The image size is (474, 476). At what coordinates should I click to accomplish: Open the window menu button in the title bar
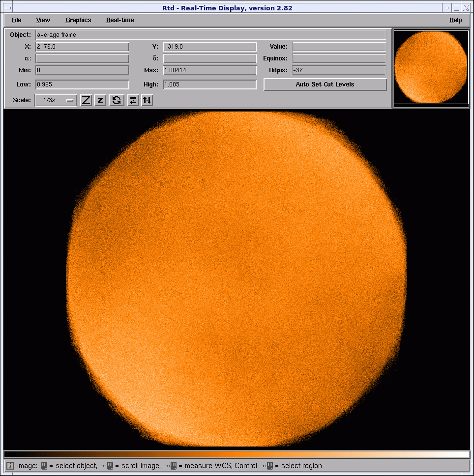point(8,8)
